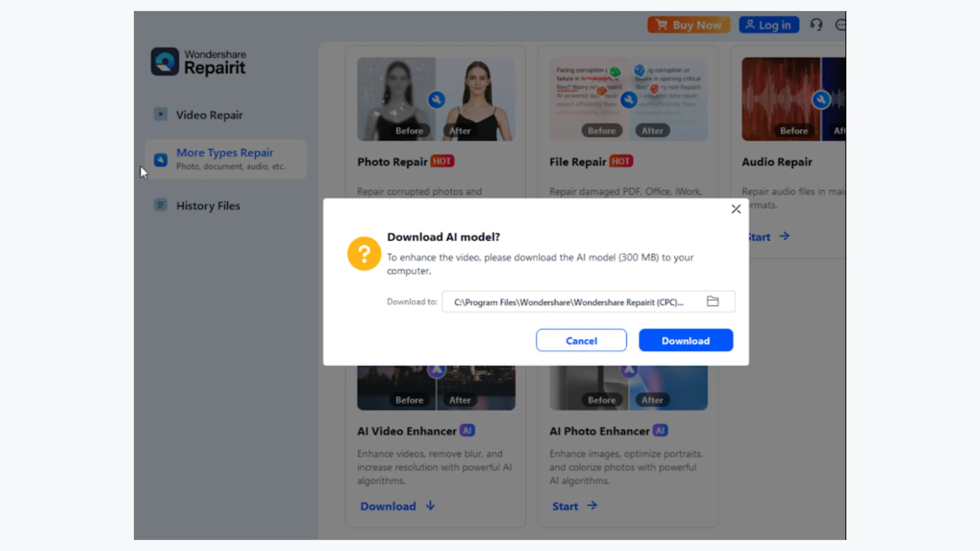Click the chat bubble icon at top right
The image size is (980, 551).
pos(840,25)
